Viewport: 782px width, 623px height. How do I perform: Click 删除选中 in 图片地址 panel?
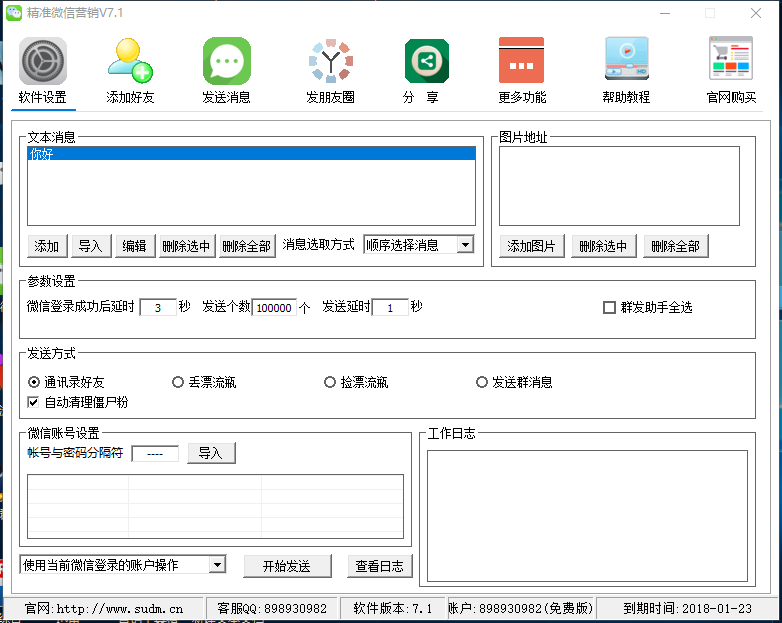point(603,246)
